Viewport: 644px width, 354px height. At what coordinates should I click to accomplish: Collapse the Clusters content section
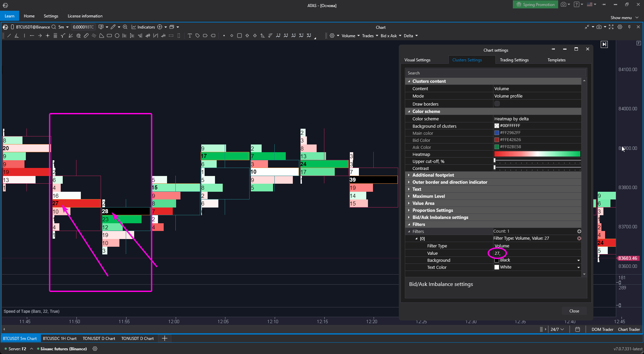pos(409,81)
